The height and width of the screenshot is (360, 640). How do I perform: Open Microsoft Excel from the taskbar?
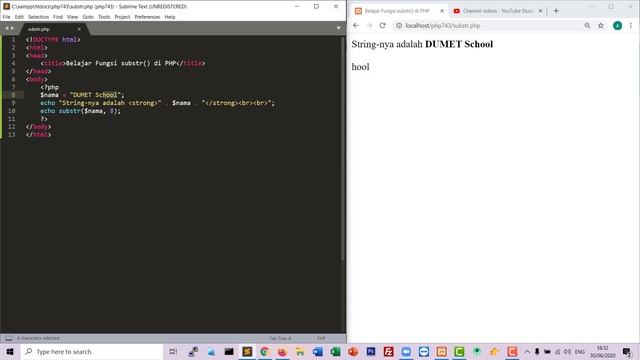click(335, 352)
